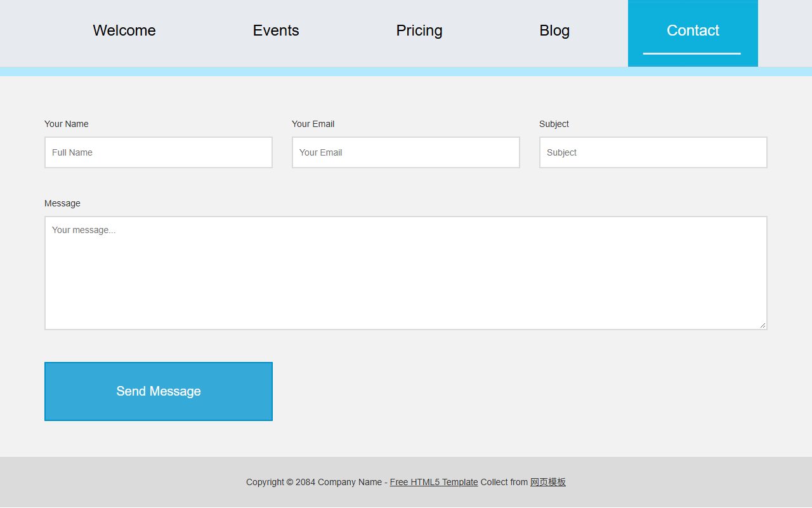Screen dimensions: 812x508
Task: Click the 'Your Name' field label
Action: pos(67,124)
